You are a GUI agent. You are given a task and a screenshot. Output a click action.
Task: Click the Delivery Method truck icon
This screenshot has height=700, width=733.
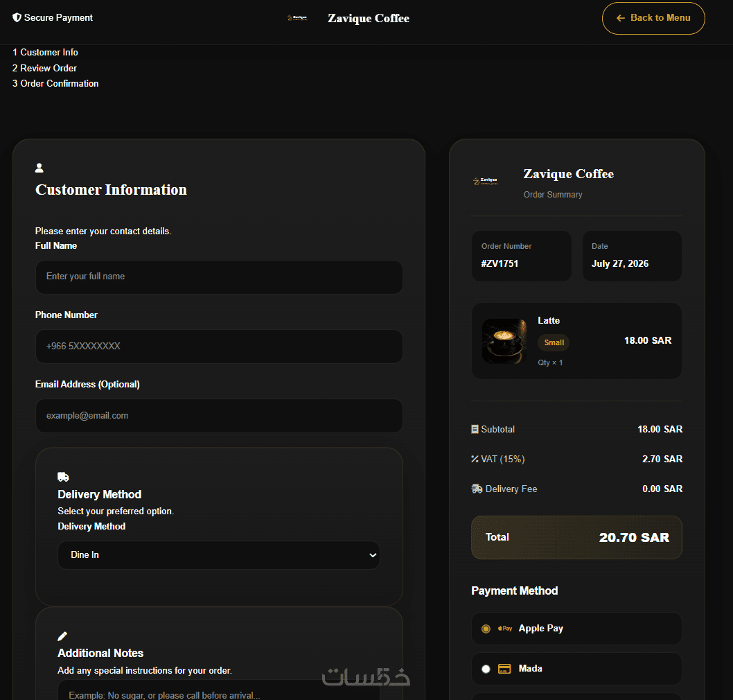point(63,477)
